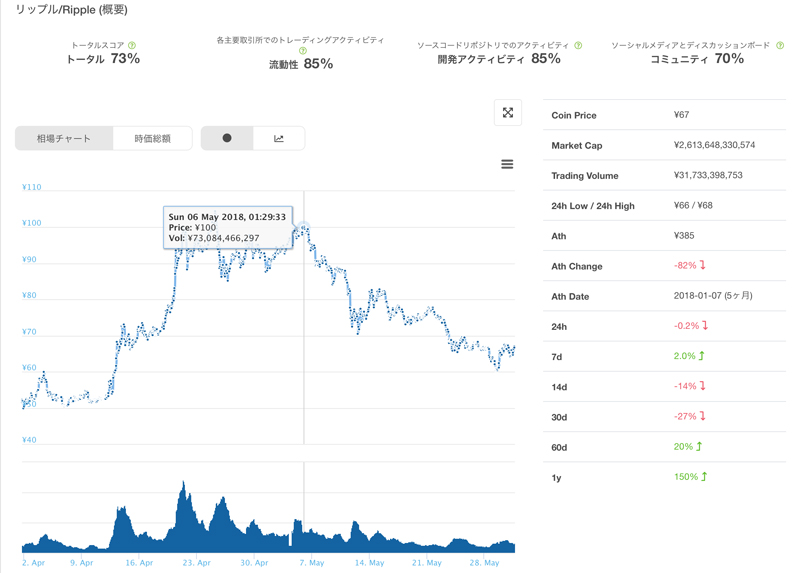Click the 28. May date axis label
The image size is (800, 573).
click(484, 562)
